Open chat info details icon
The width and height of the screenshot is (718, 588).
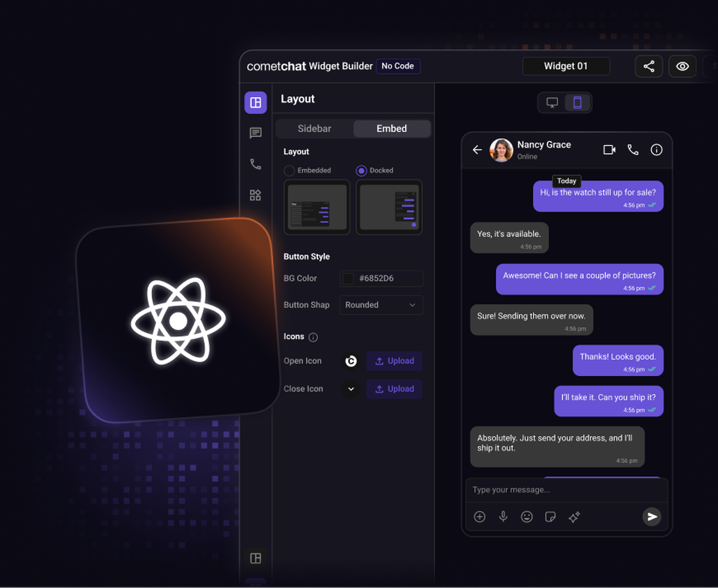(x=657, y=150)
